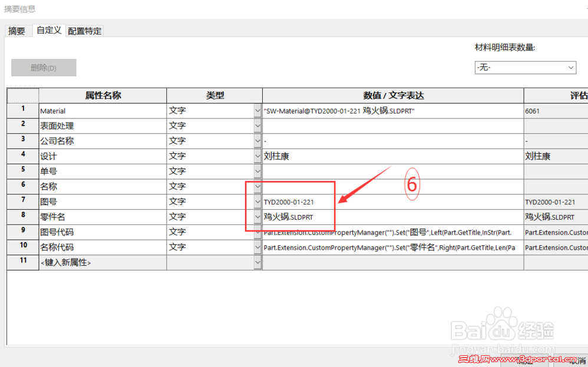Viewport: 588px width, 367px height.
Task: Select row number 7 header
Action: click(x=23, y=201)
